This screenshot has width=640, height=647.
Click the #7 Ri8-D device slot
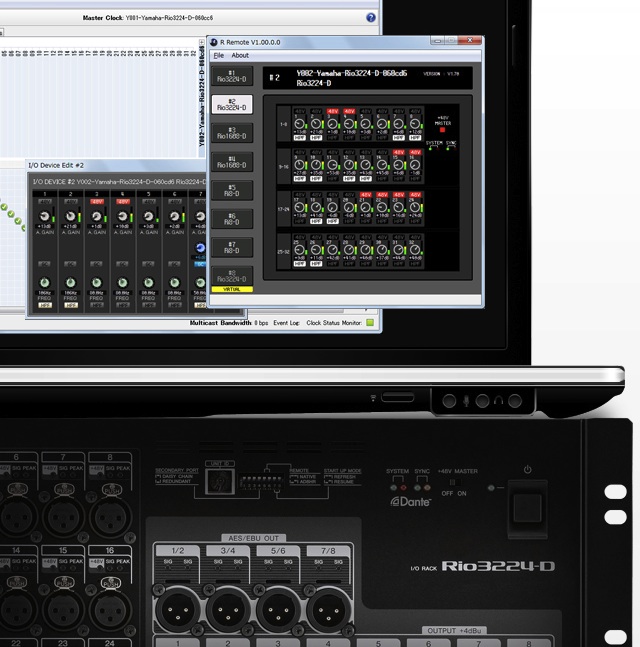tap(231, 247)
